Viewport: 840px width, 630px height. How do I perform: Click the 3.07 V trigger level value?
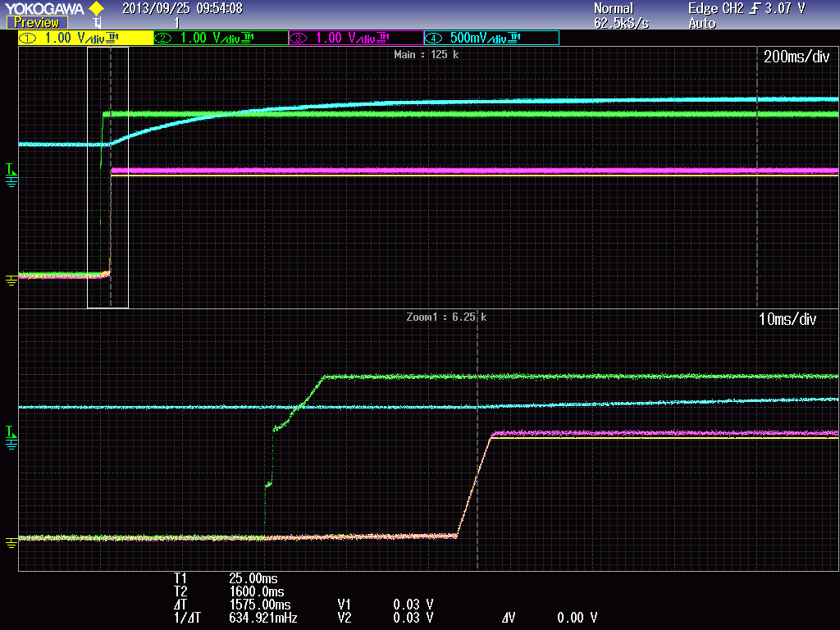[785, 8]
